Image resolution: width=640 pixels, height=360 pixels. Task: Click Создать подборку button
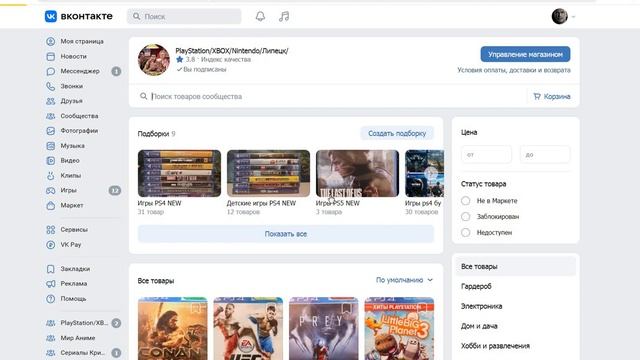click(397, 133)
